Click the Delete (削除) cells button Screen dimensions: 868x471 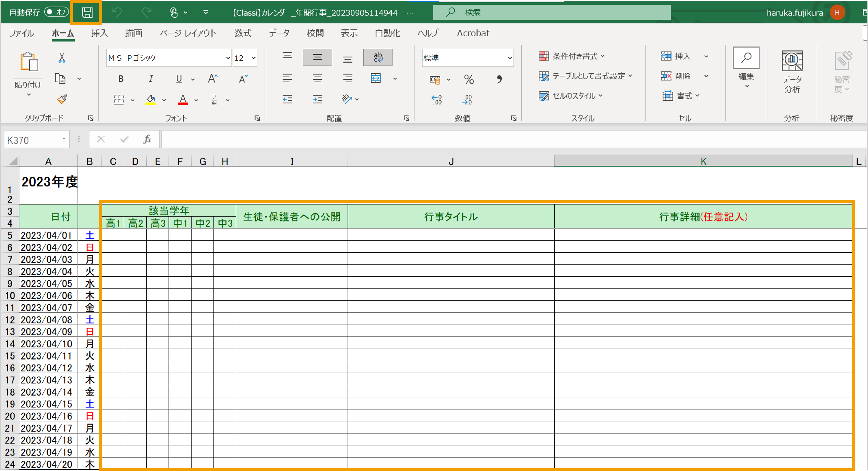(675, 76)
